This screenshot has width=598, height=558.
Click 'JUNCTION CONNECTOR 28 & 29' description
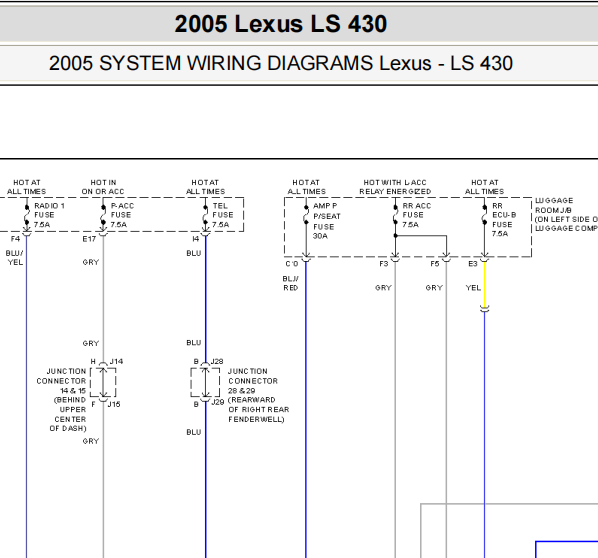259,395
